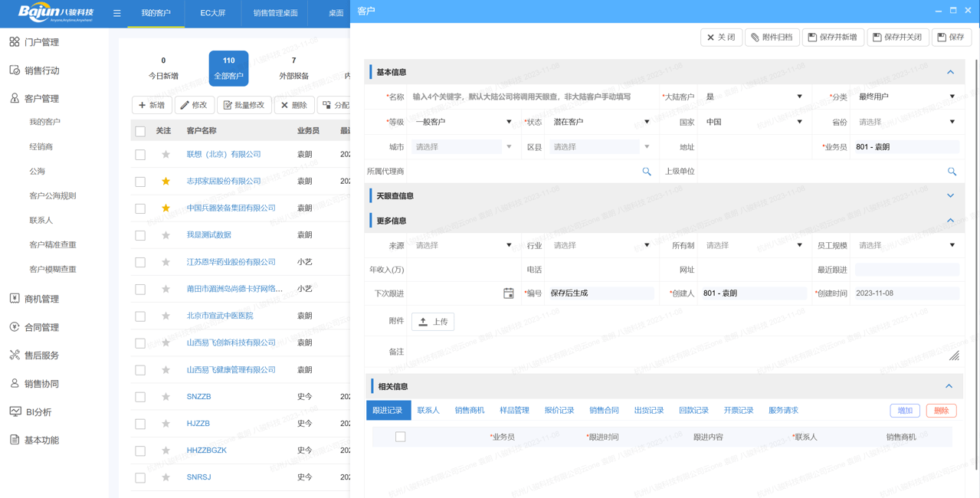Click the hamburger menu icon in top bar

(116, 13)
